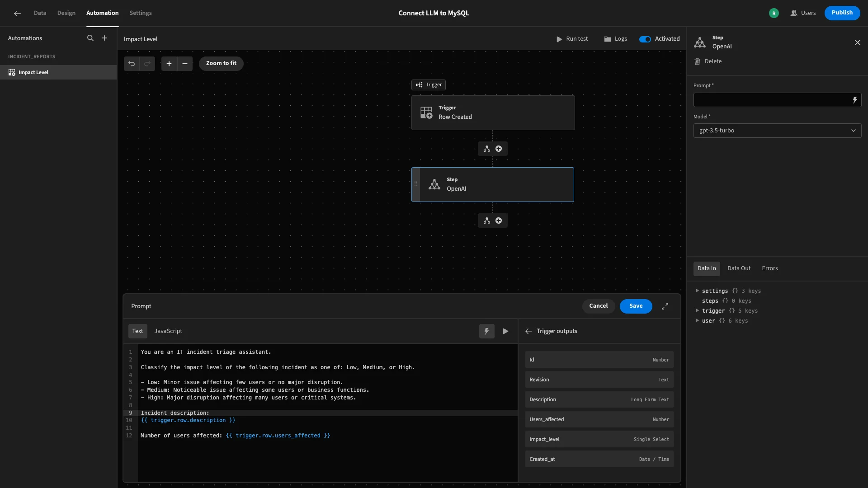Open the user avatar R menu
Viewport: 868px width, 488px height.
tap(774, 13)
